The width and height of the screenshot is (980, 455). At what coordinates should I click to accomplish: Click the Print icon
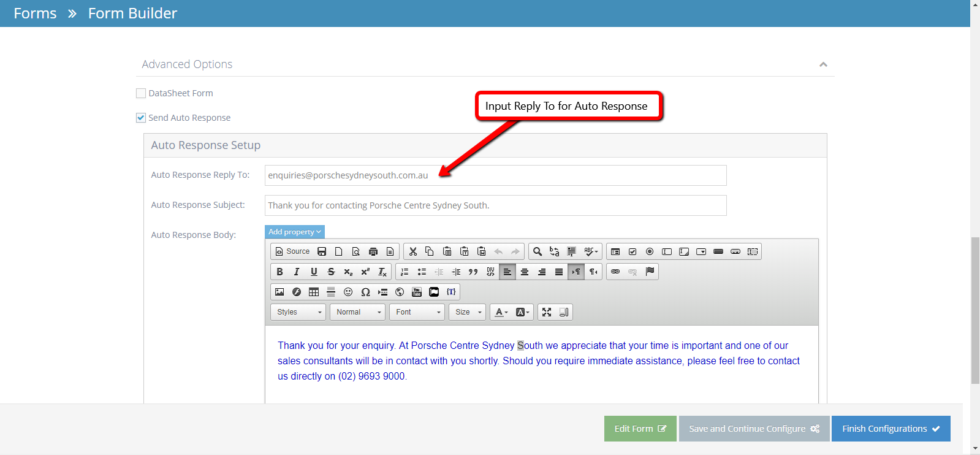tap(373, 251)
